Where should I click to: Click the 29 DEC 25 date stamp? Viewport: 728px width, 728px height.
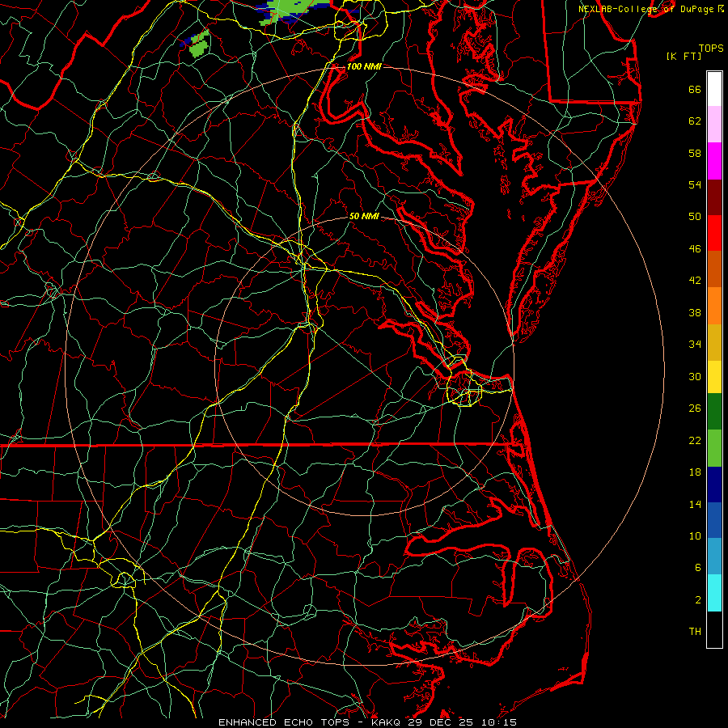(x=441, y=722)
